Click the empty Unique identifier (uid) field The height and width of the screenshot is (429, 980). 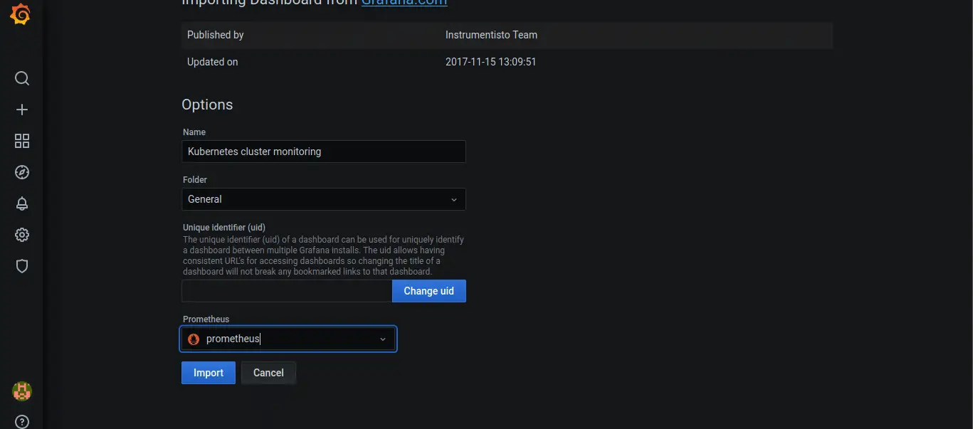(x=286, y=290)
